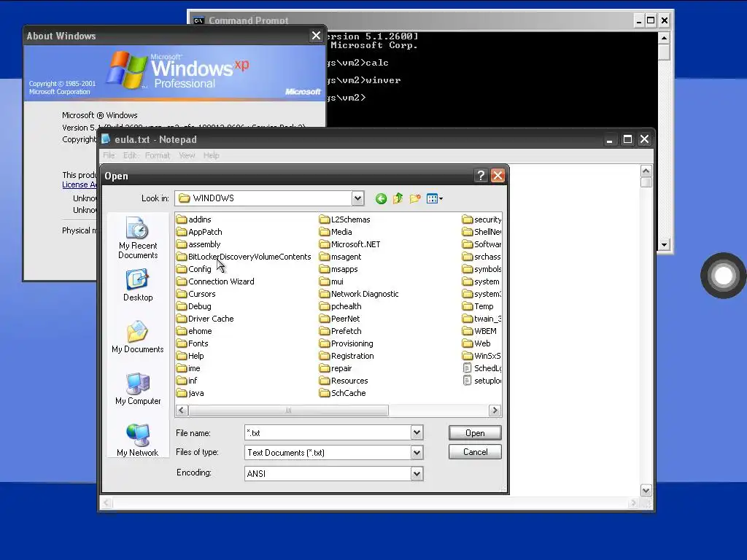The image size is (747, 560).
Task: Open My Computer from places bar
Action: (138, 389)
